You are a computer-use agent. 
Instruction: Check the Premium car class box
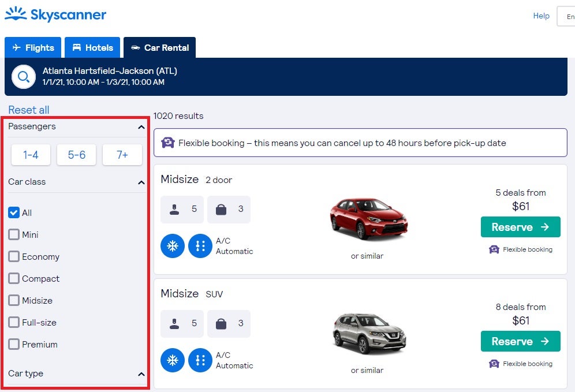[x=14, y=344]
